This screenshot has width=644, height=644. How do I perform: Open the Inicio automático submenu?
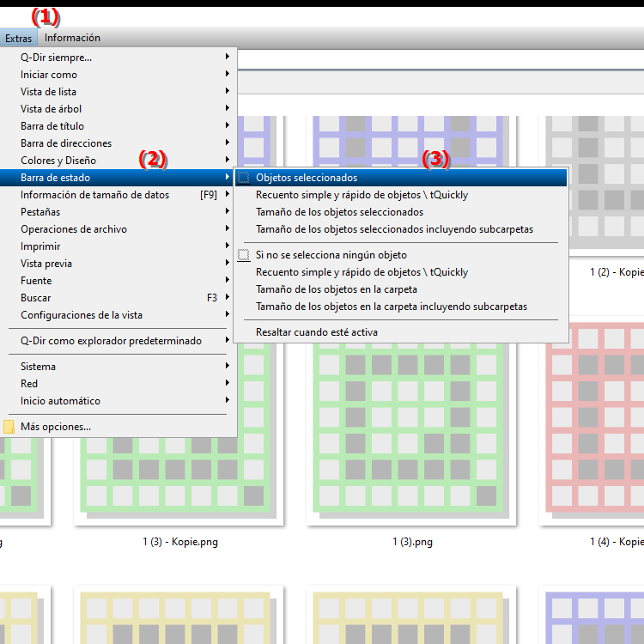(118, 401)
